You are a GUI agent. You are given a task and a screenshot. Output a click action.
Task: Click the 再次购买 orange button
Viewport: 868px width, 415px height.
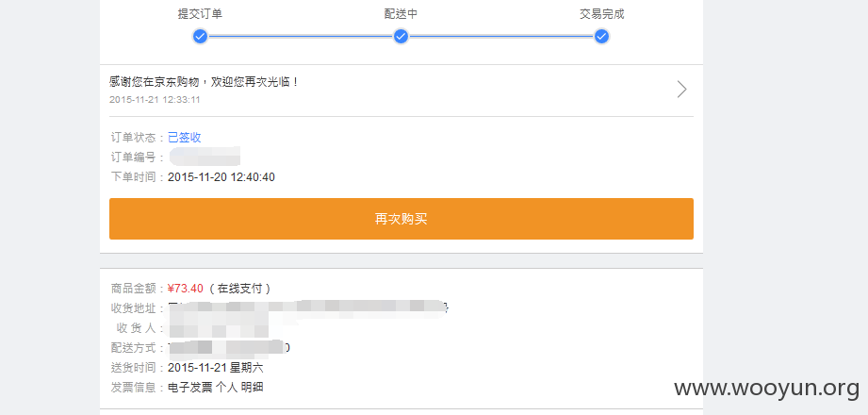click(401, 219)
